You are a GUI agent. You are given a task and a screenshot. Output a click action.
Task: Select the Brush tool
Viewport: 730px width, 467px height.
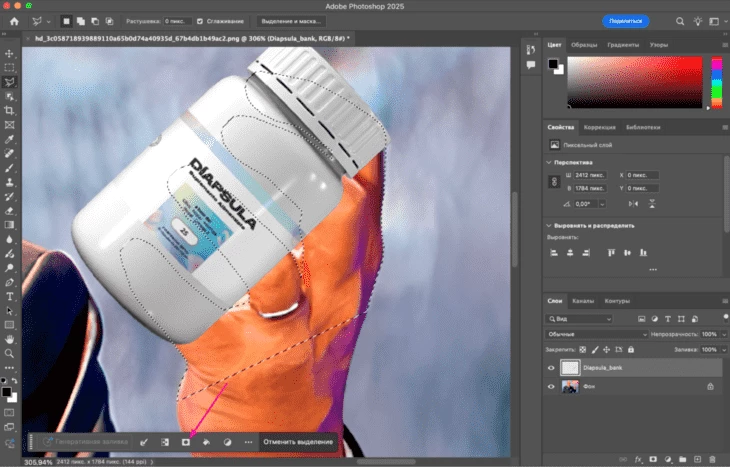[9, 168]
